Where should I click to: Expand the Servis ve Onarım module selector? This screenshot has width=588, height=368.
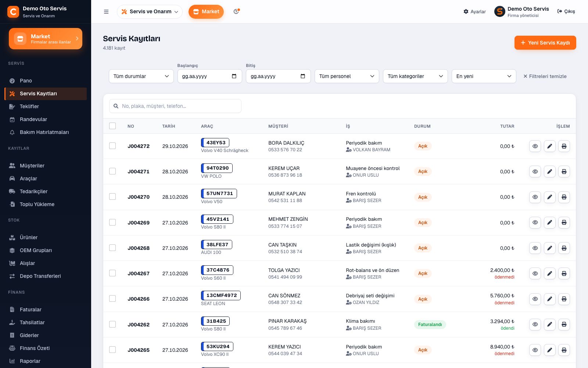[150, 12]
